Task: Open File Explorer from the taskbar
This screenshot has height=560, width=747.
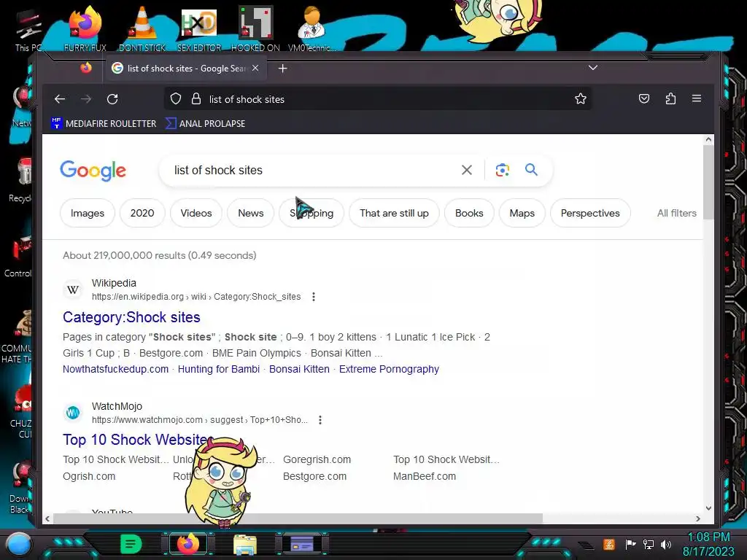Action: [x=245, y=544]
